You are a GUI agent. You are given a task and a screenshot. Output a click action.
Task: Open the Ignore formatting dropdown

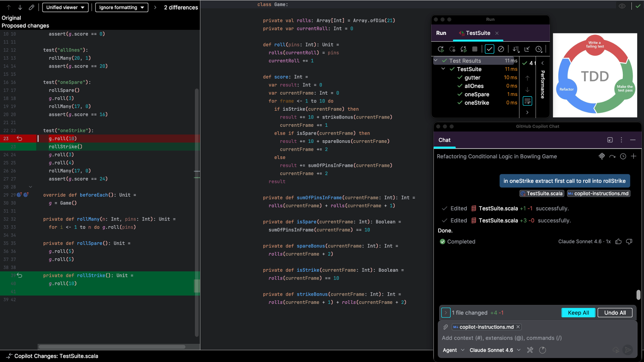121,7
